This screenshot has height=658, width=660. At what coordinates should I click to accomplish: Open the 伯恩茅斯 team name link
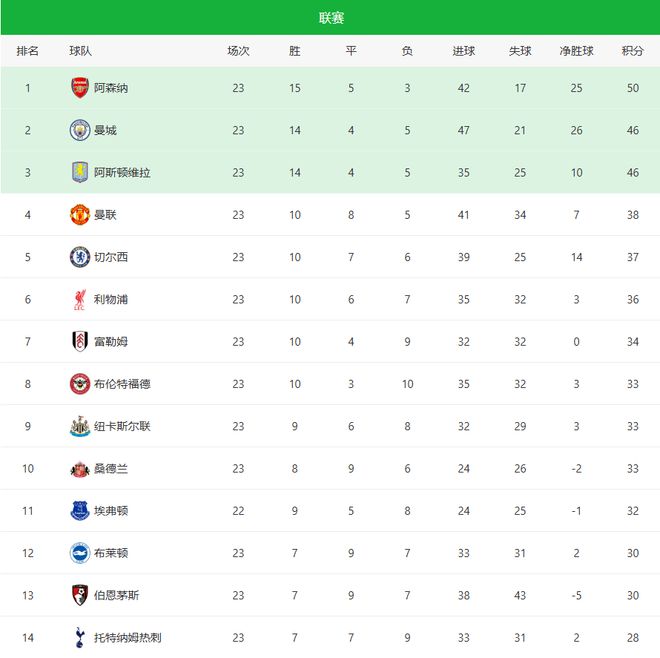click(117, 595)
